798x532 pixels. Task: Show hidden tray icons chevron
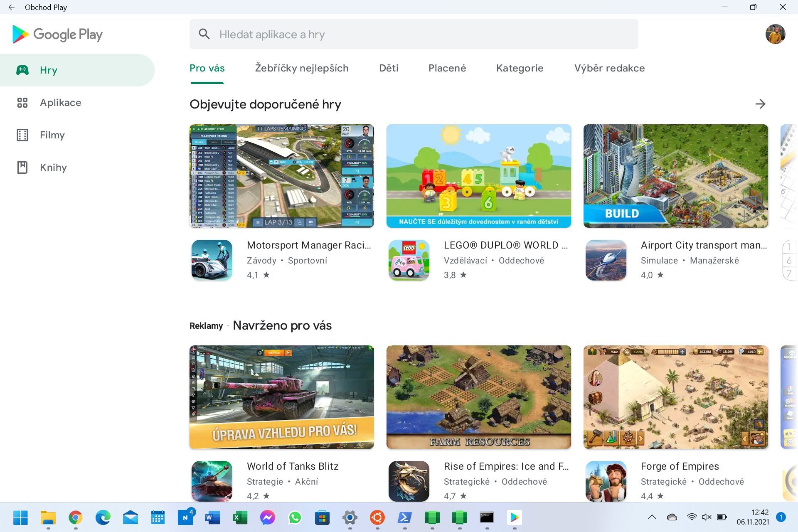(x=652, y=517)
